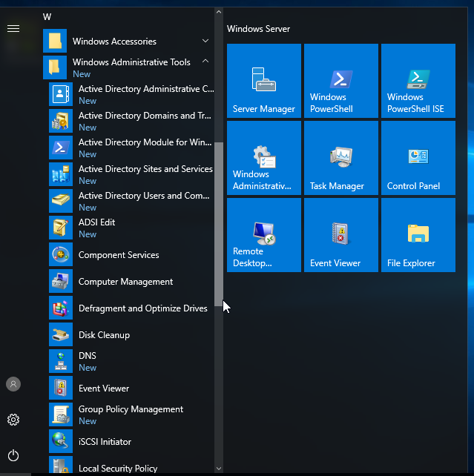The height and width of the screenshot is (476, 474).
Task: Click Active Directory Sites and Services icon
Action: [x=61, y=174]
